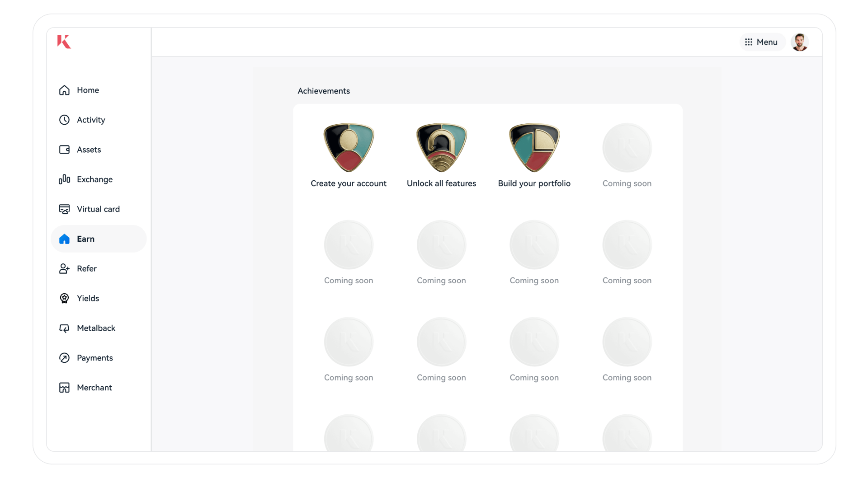Go to Payments in the sidebar
Image resolution: width=868 pixels, height=478 pixels.
tap(94, 358)
